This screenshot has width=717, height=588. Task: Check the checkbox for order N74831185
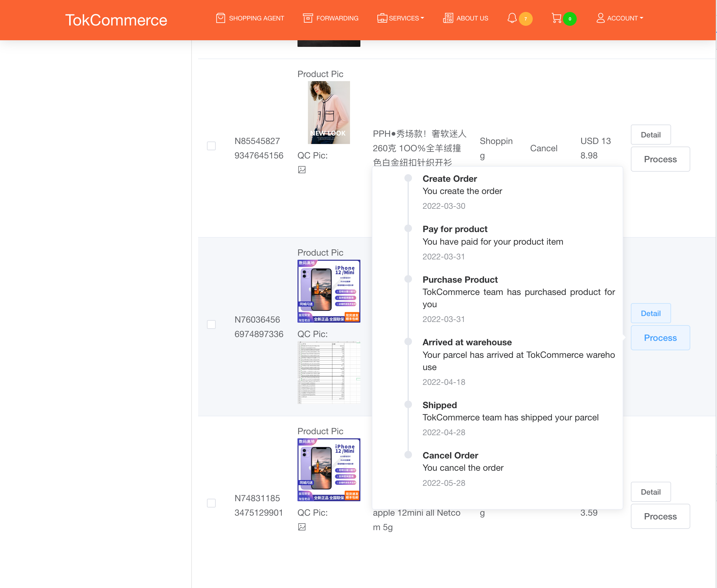[x=211, y=503]
